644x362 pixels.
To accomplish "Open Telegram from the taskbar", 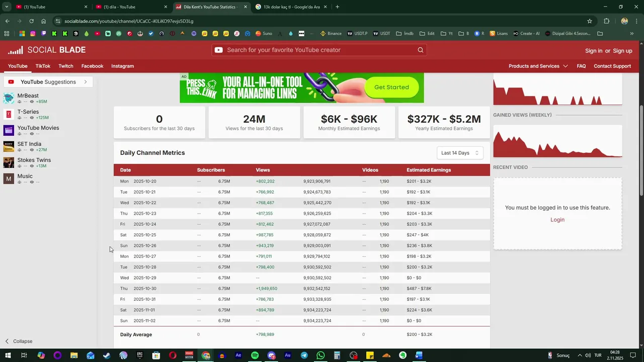I will coord(304,355).
